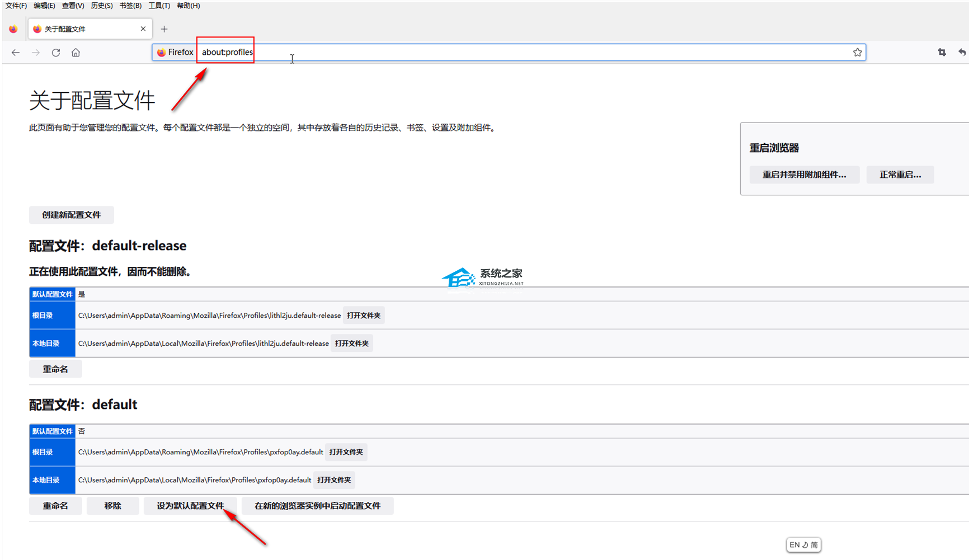Click the 配置文件: default heading
Viewport: 969px width, 560px height.
click(x=83, y=404)
